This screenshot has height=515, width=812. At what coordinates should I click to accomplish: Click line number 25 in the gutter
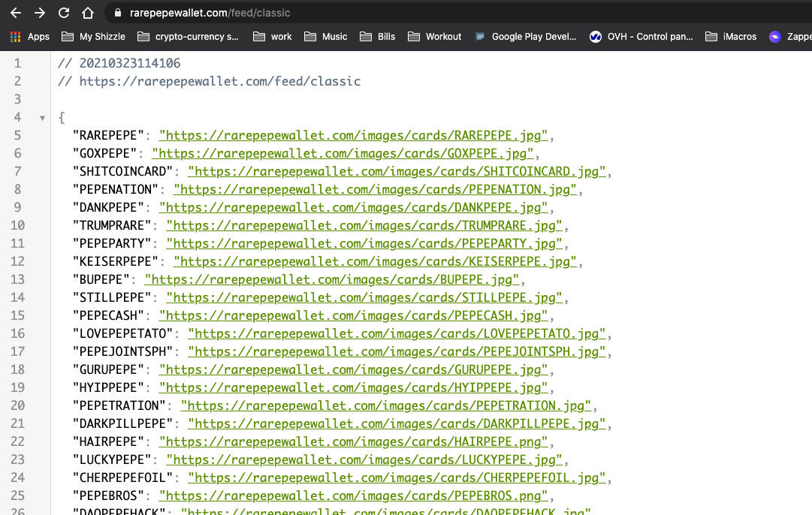(17, 495)
